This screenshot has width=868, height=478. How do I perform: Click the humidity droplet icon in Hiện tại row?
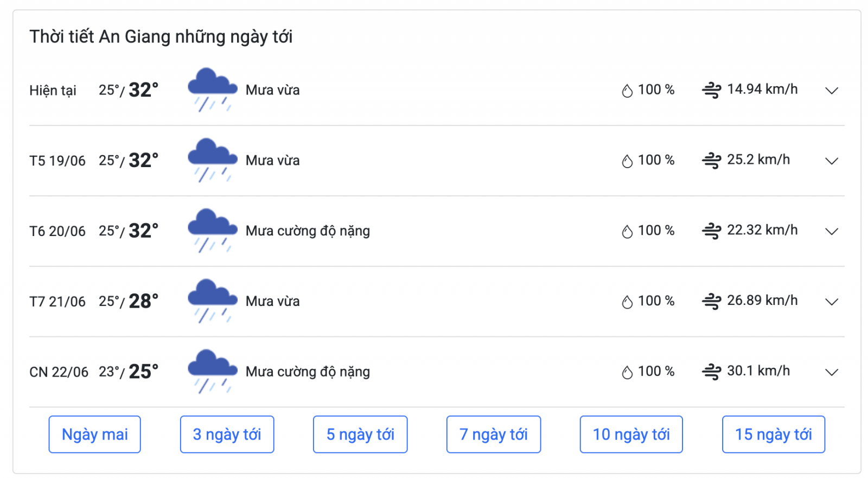pyautogui.click(x=627, y=91)
